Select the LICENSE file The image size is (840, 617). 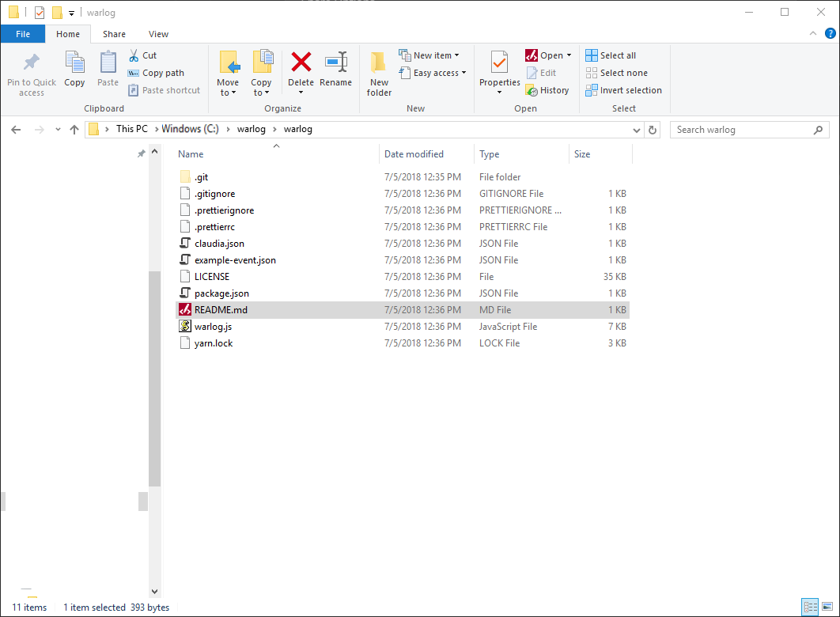tap(403, 276)
